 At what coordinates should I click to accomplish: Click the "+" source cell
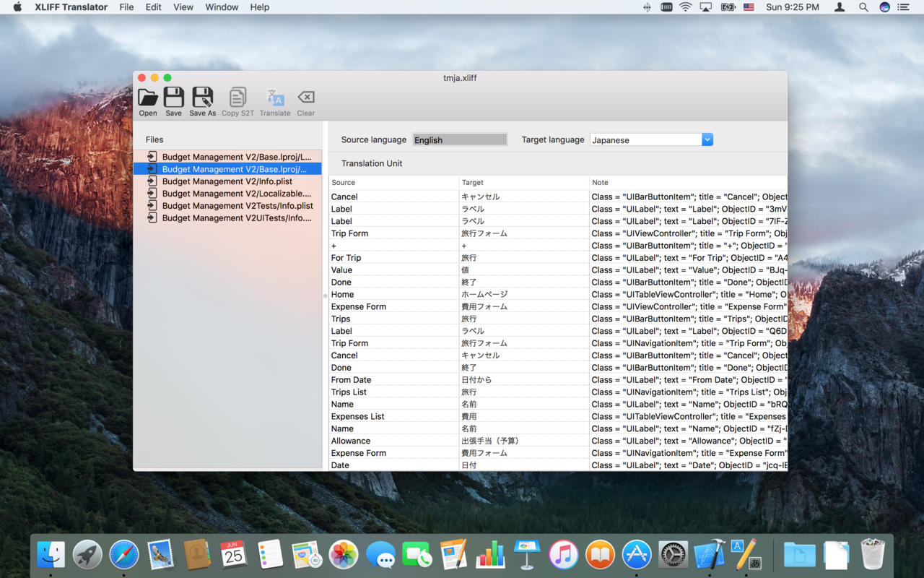point(393,246)
